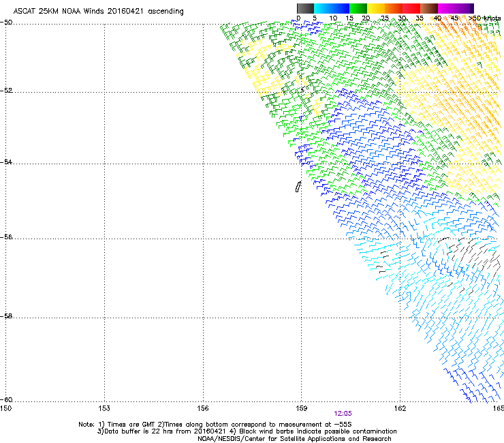Click the legend number 35
504x443 pixels.
pos(420,18)
